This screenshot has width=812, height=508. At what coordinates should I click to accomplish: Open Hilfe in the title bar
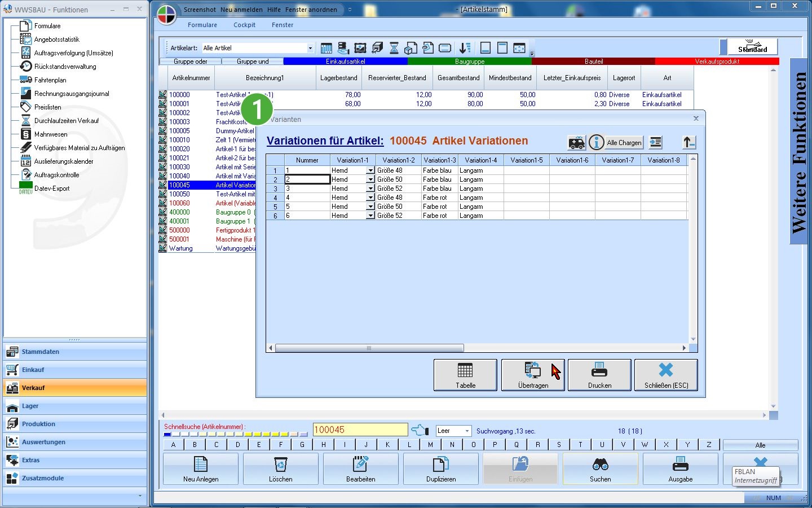click(x=274, y=10)
